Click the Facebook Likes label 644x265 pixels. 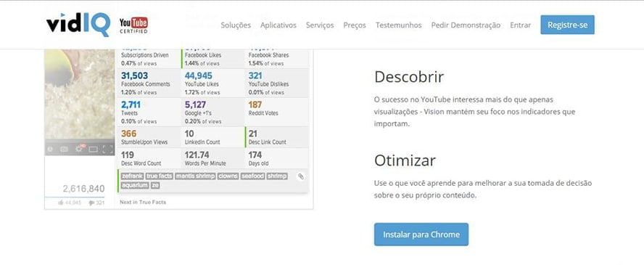(x=203, y=55)
